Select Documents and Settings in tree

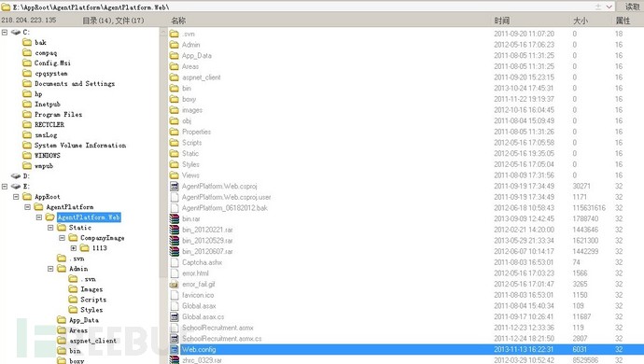tap(75, 83)
